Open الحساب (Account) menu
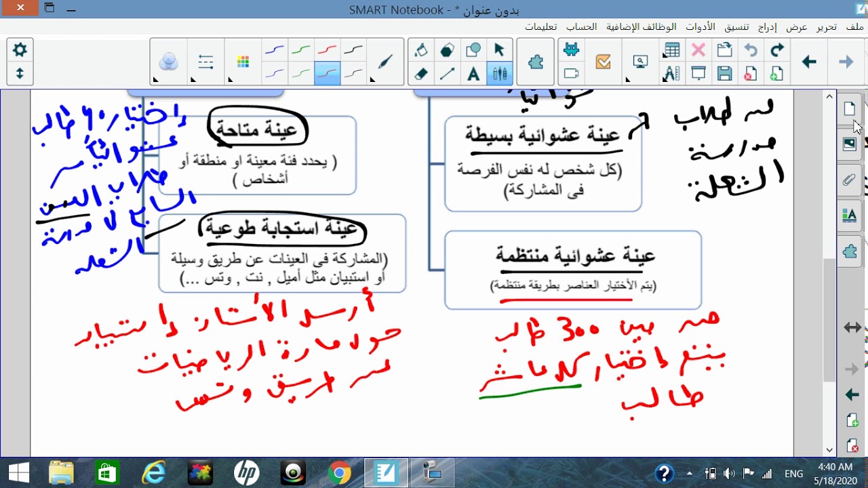This screenshot has height=488, width=868. [582, 27]
